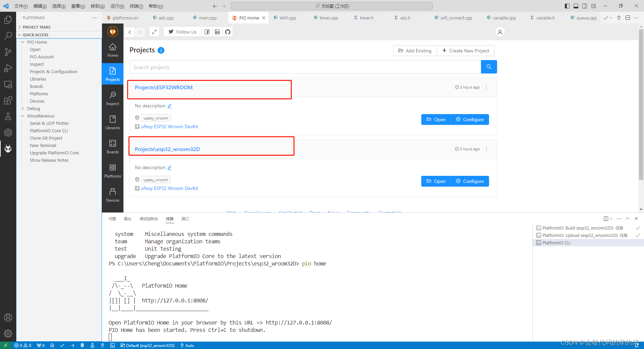Open the Facebook icon link
Viewport: 644px width, 349px height.
pyautogui.click(x=207, y=32)
